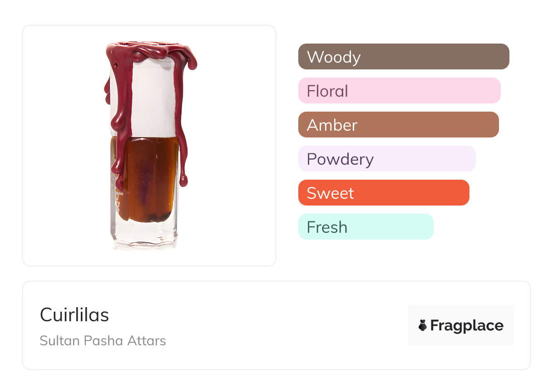Click the "Powdery" label text
Image resolution: width=553 pixels, height=392 pixels.
tap(340, 159)
